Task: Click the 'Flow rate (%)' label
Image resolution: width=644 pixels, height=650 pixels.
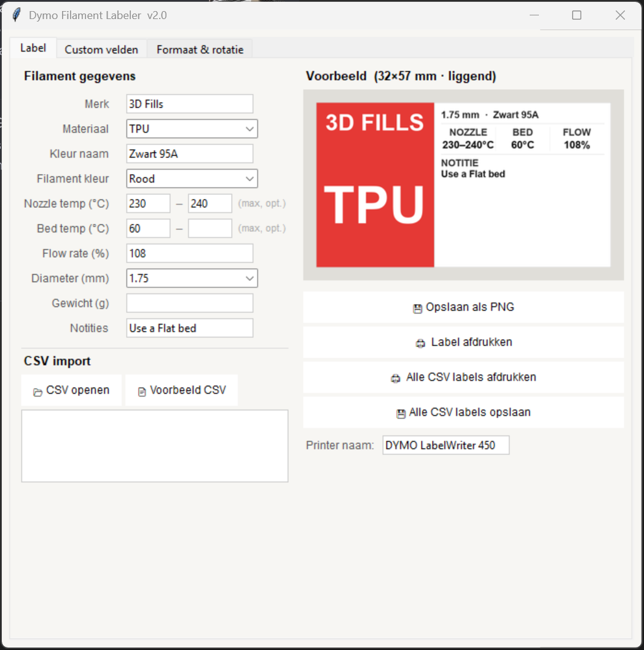Action: coord(76,253)
